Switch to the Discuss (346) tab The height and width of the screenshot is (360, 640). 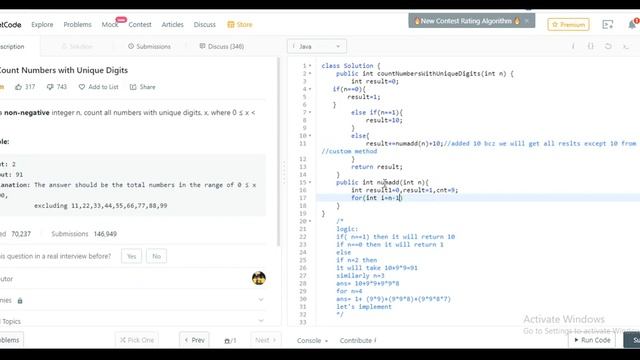(x=222, y=47)
